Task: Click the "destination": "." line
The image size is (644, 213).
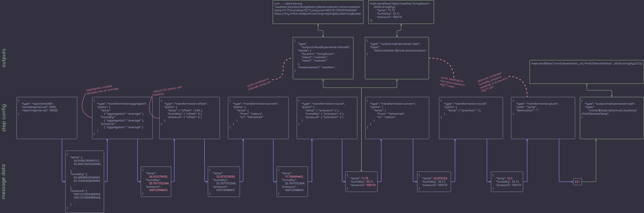Action: (x=527, y=111)
